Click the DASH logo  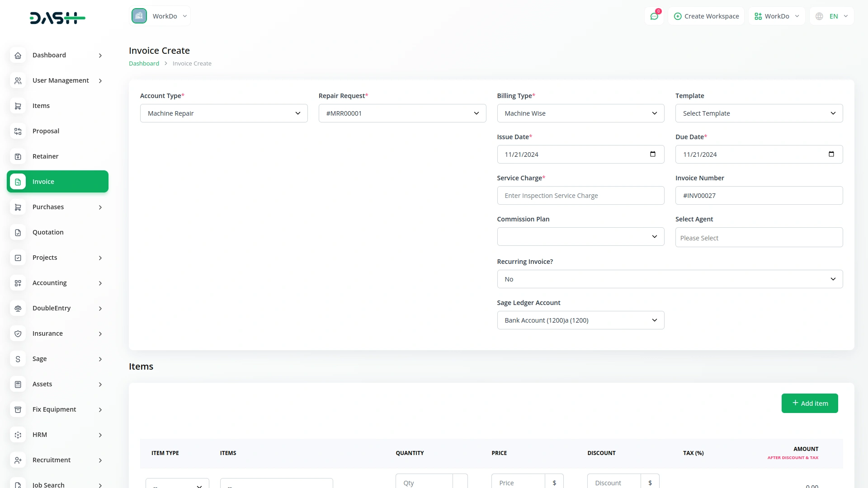tap(57, 18)
